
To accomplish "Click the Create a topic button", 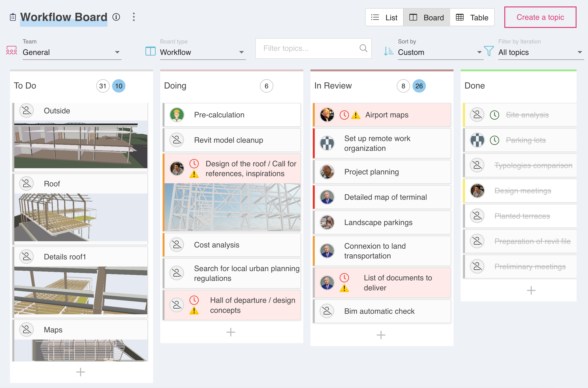I will [540, 17].
